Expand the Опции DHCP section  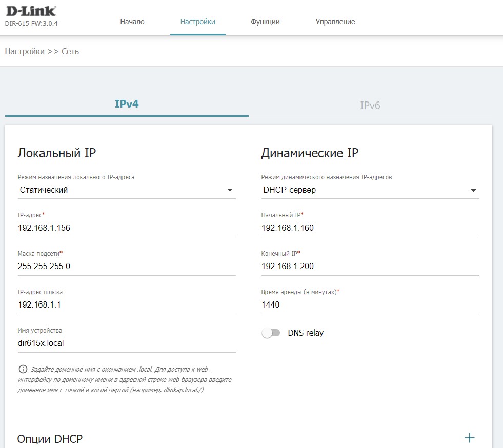pos(50,439)
